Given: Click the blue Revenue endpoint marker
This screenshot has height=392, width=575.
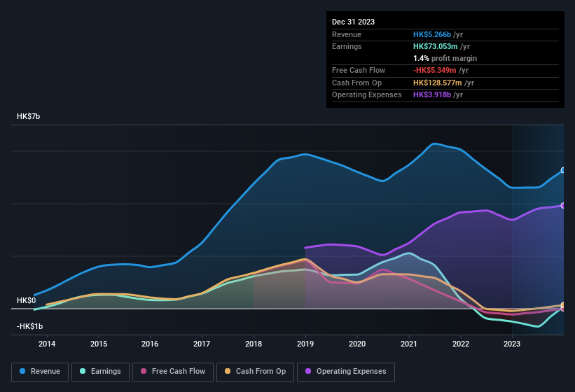Looking at the screenshot, I should click(563, 170).
